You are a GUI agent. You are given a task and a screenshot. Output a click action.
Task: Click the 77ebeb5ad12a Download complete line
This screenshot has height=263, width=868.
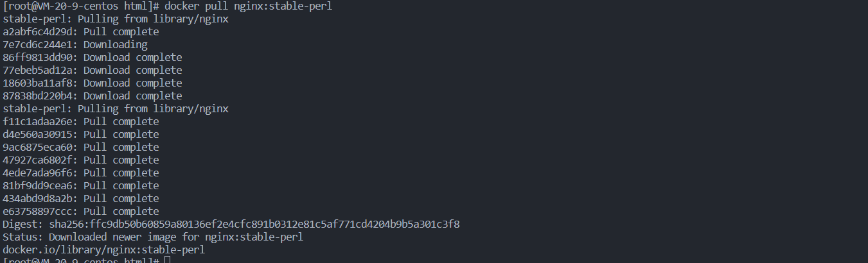click(93, 70)
